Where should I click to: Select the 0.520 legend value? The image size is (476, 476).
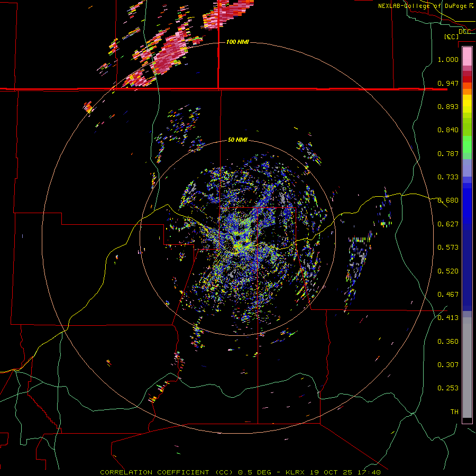[448, 271]
